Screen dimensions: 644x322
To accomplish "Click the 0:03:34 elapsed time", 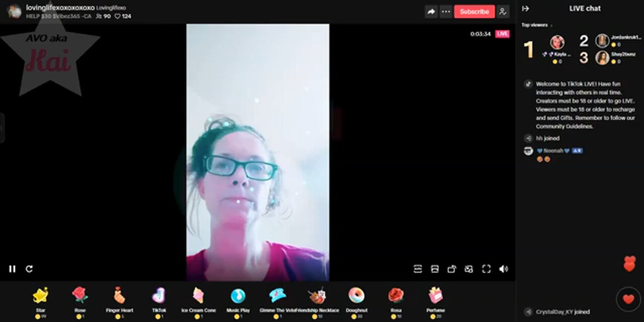I will (x=480, y=34).
